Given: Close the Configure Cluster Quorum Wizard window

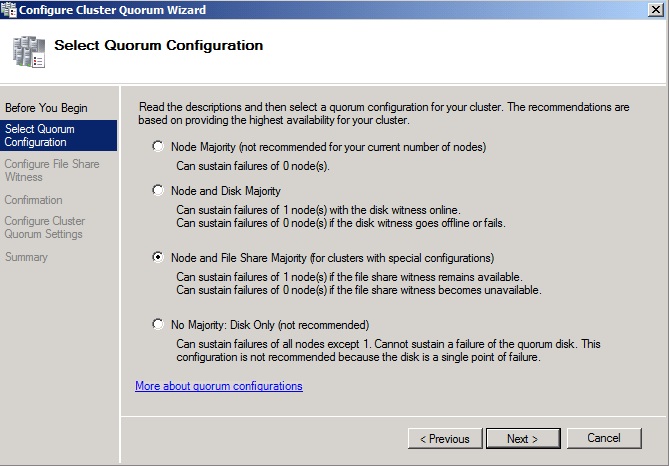Looking at the screenshot, I should (653, 10).
